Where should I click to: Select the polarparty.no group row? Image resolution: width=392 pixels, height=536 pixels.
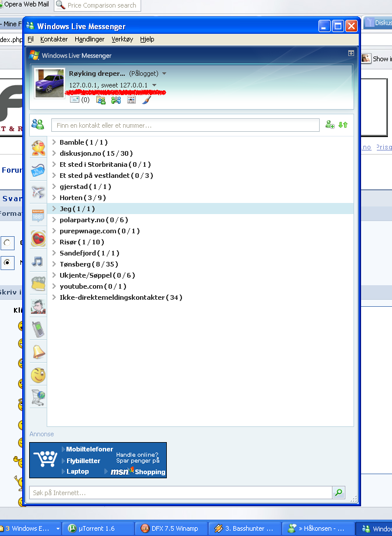(200, 220)
